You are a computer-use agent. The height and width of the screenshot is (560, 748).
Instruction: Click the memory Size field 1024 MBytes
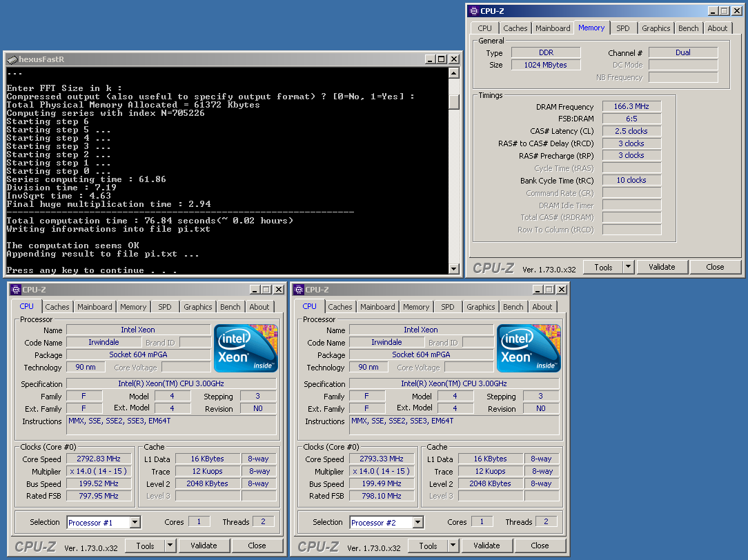(x=546, y=65)
